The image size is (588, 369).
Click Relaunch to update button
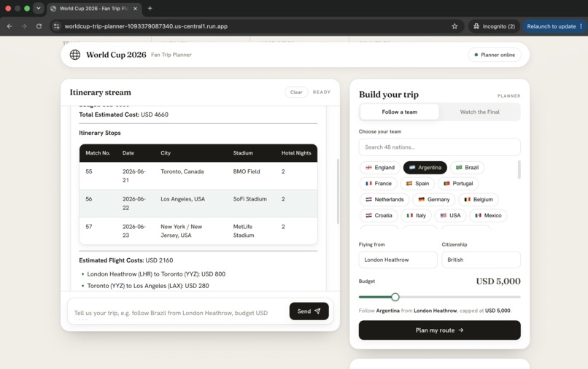click(x=552, y=26)
